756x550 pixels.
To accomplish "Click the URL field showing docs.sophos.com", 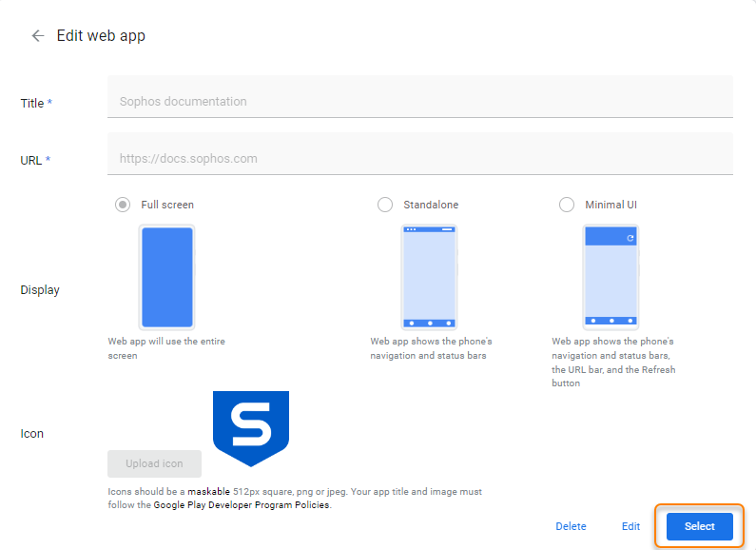I will tap(419, 159).
